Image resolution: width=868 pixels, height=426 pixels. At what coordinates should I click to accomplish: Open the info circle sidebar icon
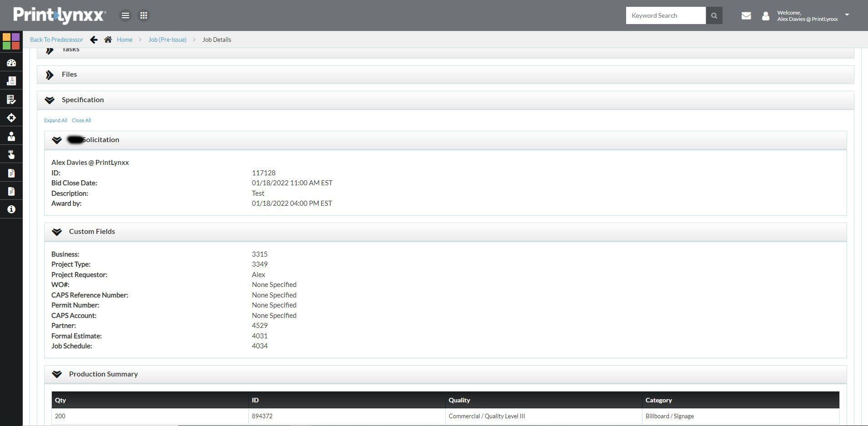[11, 209]
